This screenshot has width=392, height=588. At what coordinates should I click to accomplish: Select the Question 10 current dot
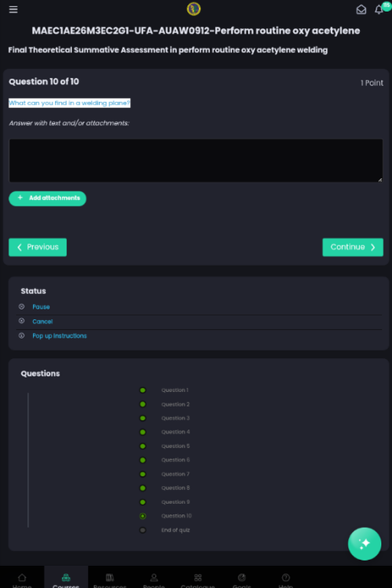(143, 516)
